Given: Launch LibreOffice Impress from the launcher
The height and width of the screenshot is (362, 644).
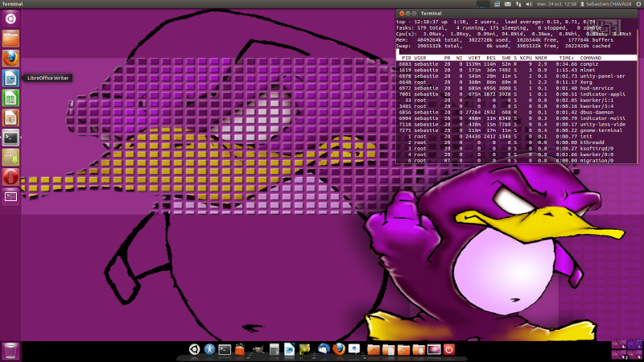Looking at the screenshot, I should click(x=10, y=117).
